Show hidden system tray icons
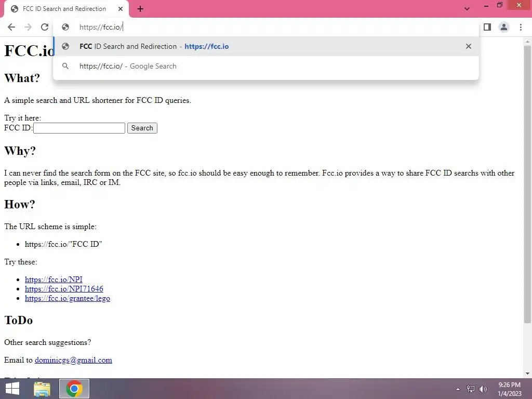The image size is (532, 399). pos(458,389)
